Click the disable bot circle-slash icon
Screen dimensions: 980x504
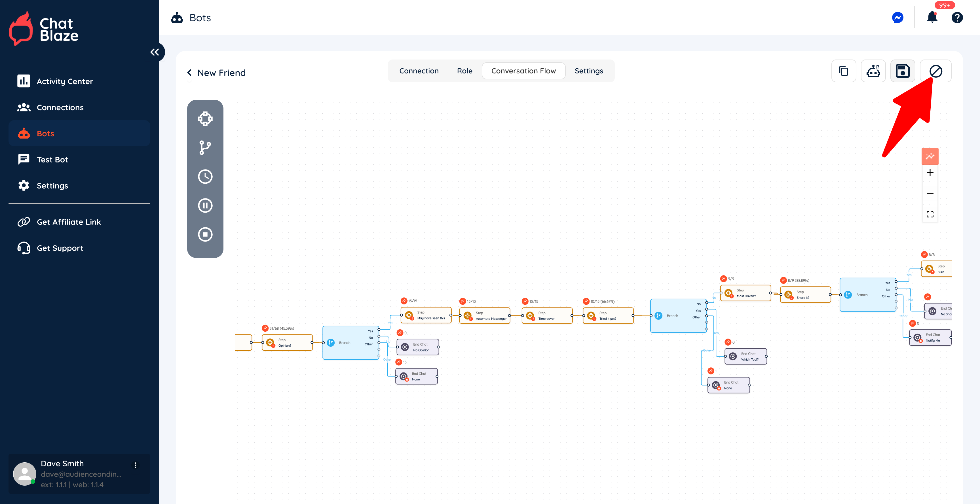pos(935,71)
